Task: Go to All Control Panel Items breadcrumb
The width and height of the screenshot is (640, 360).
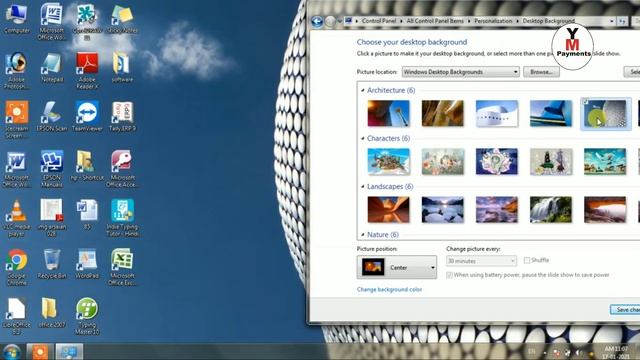Action: tap(435, 21)
